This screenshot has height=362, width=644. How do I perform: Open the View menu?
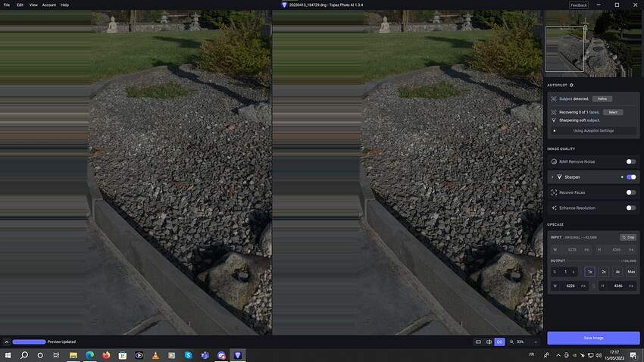pyautogui.click(x=33, y=5)
